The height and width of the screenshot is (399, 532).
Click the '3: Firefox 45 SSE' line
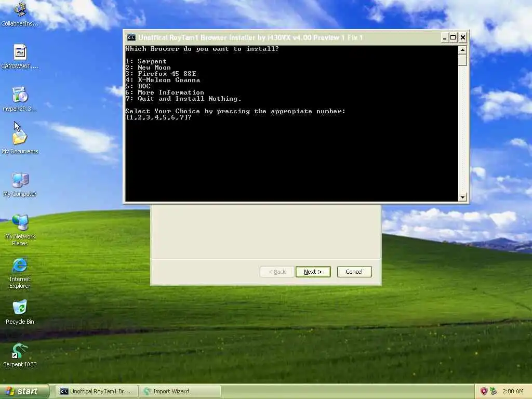tap(161, 74)
